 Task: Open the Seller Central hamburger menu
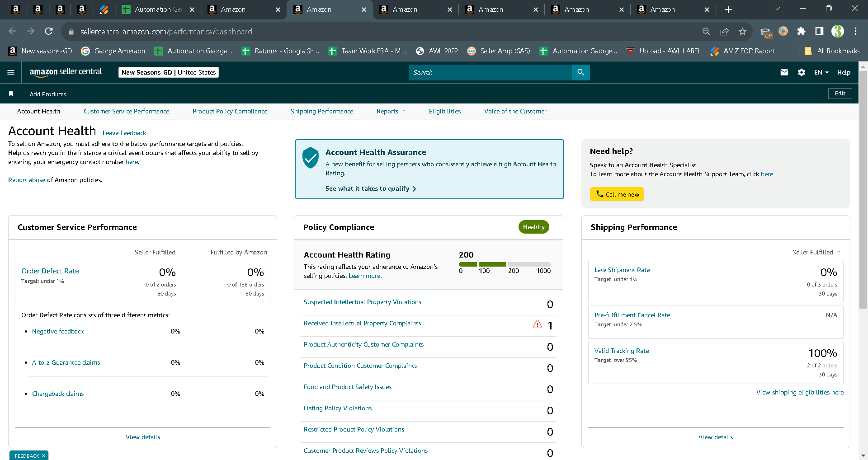[11, 72]
